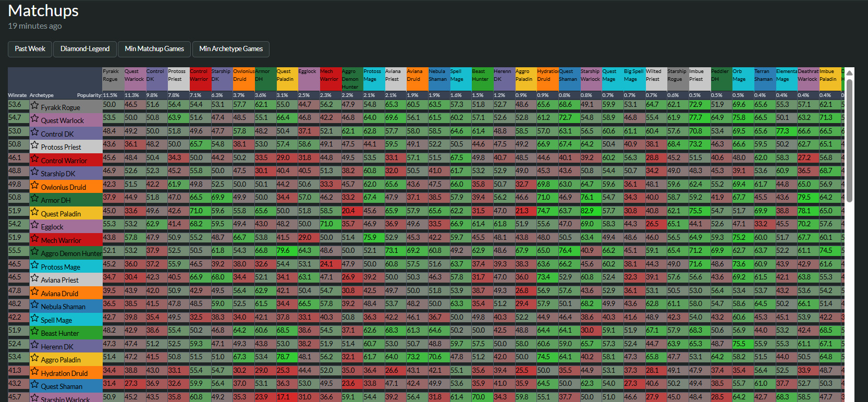This screenshot has height=402, width=868.
Task: Click the star icon next to Fyrakk Rogue
Action: 35,106
